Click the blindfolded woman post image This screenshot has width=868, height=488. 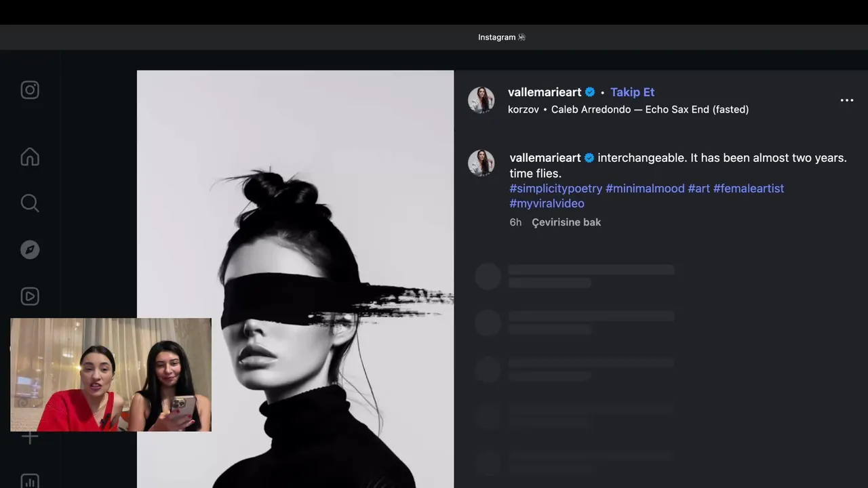(x=295, y=279)
